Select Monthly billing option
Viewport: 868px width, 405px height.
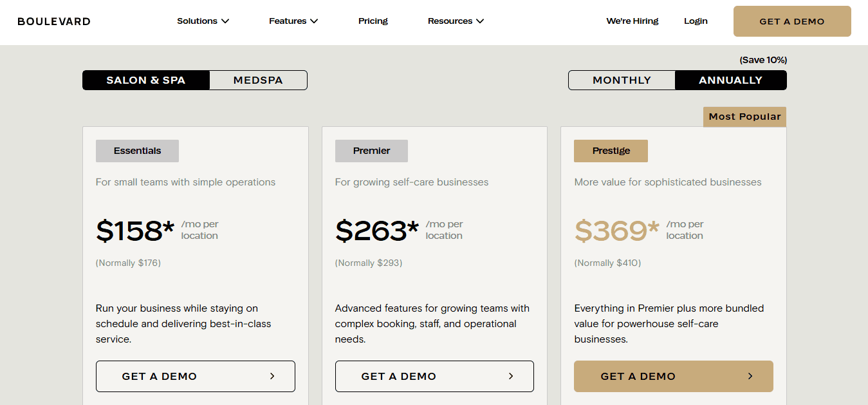click(622, 80)
